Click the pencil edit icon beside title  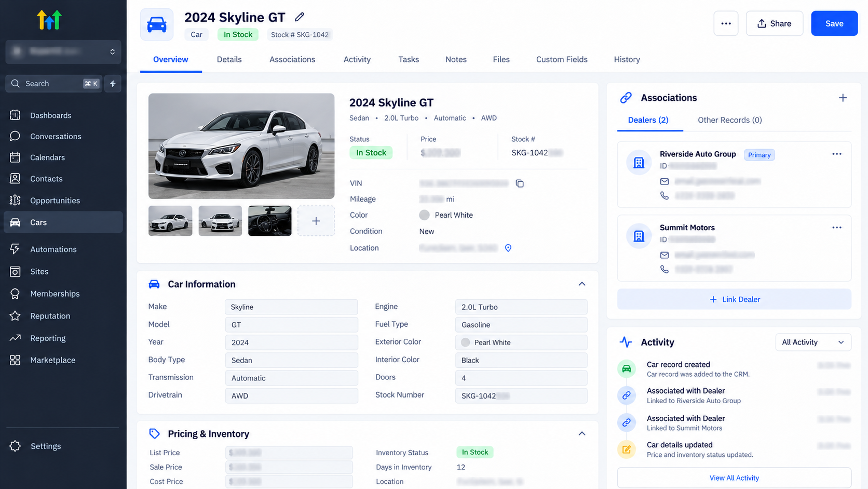click(300, 17)
